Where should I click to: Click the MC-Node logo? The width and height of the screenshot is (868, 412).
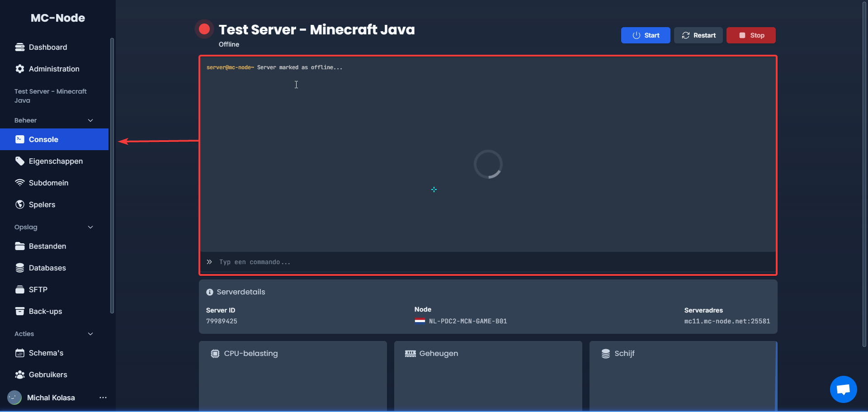pos(58,18)
